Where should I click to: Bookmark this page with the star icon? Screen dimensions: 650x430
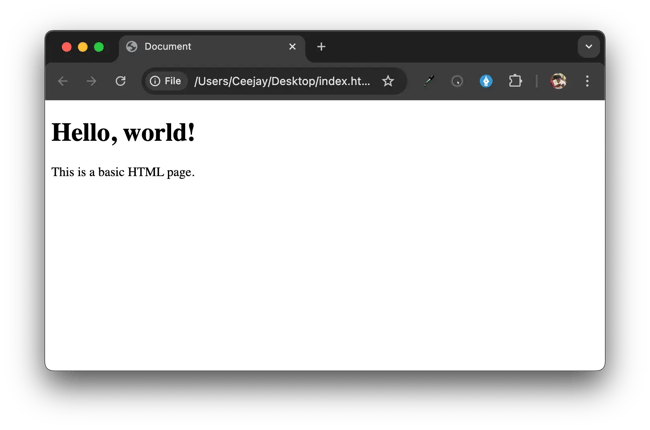[x=388, y=81]
